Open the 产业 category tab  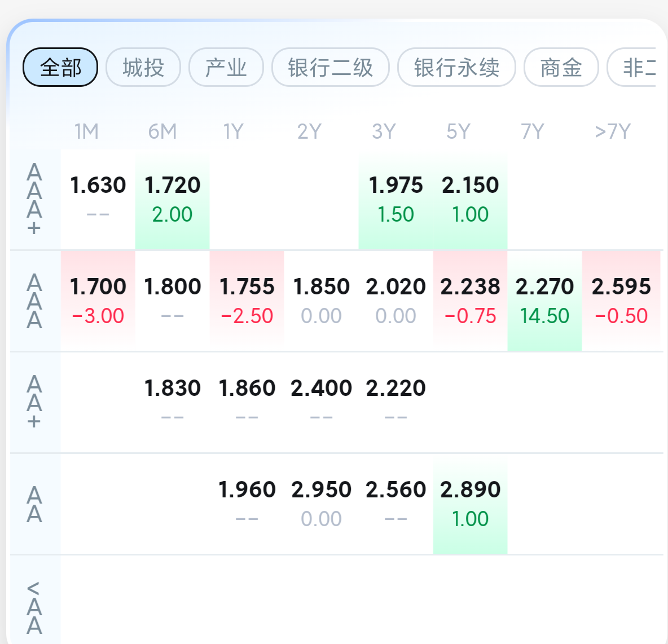(226, 68)
